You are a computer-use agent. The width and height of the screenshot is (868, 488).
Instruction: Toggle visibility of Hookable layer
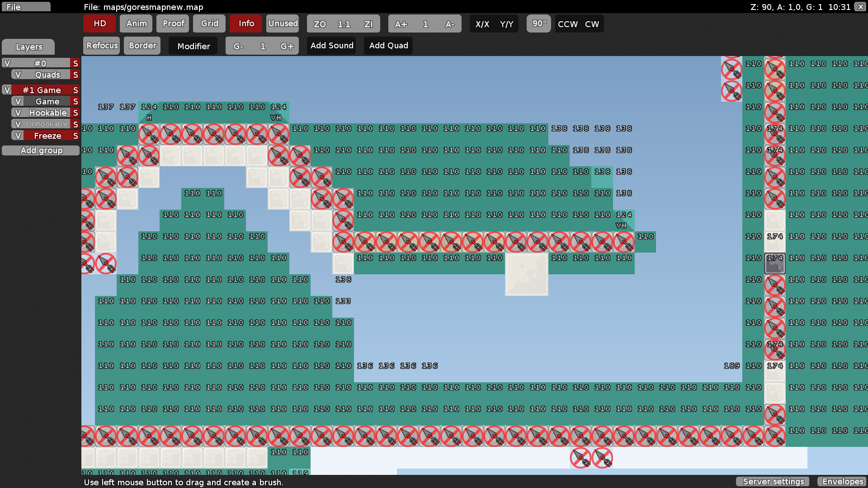tap(18, 113)
